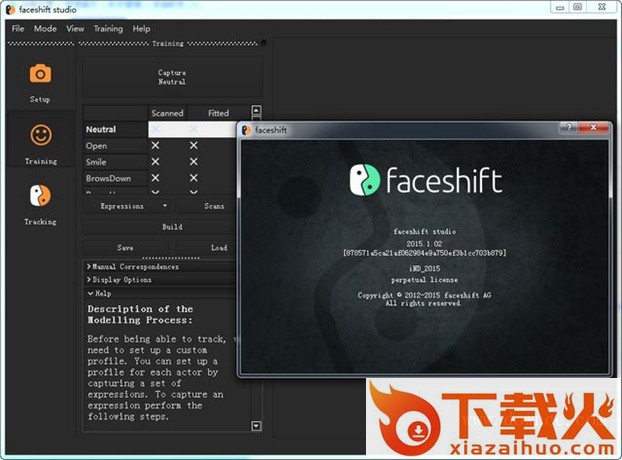This screenshot has height=460, width=622.
Task: Open the View menu
Action: coord(75,29)
